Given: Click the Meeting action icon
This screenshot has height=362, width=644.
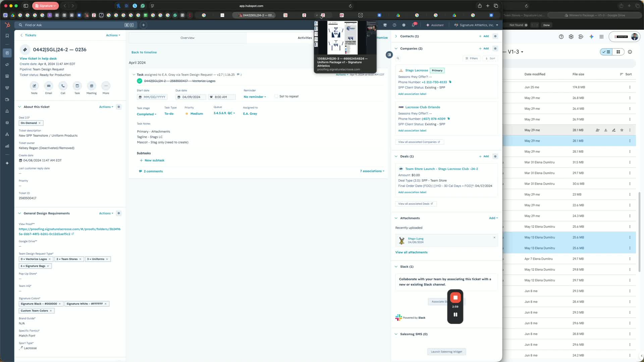Looking at the screenshot, I should (92, 86).
